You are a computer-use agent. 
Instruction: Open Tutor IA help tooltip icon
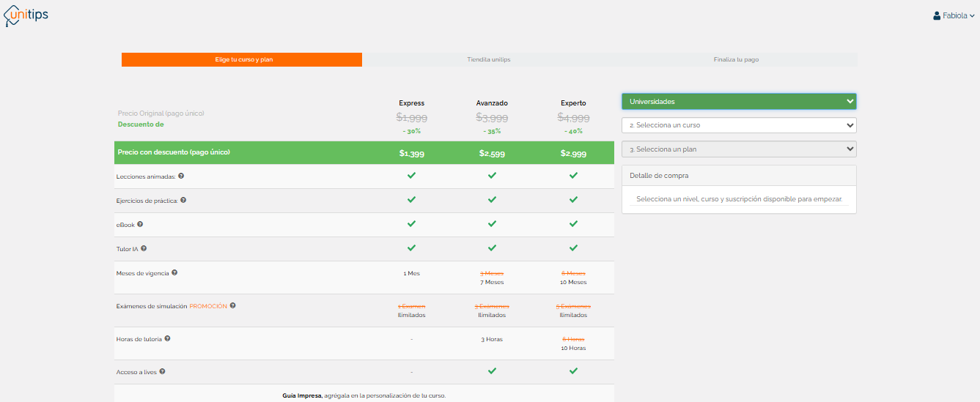(144, 248)
